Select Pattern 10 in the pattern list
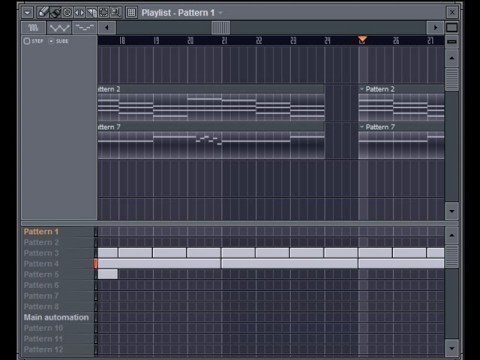The image size is (480, 360). coord(43,328)
